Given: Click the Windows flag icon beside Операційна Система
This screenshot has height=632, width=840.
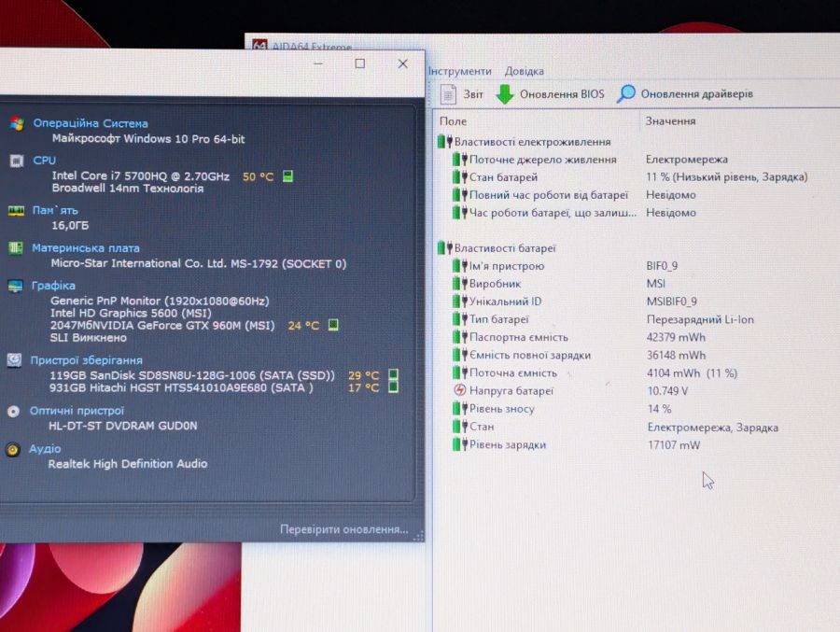Looking at the screenshot, I should coord(17,124).
